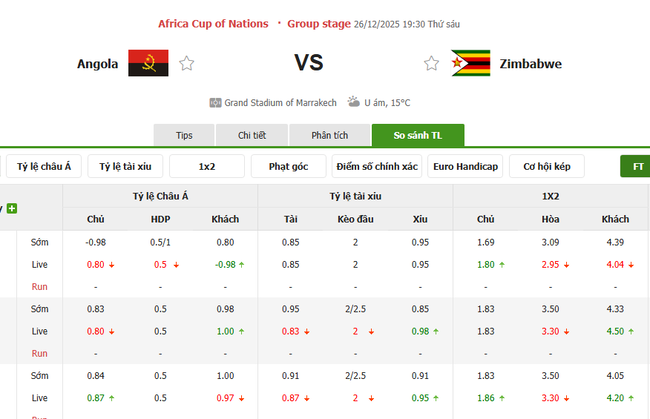Open the Africa Cup of Nations link

(213, 23)
